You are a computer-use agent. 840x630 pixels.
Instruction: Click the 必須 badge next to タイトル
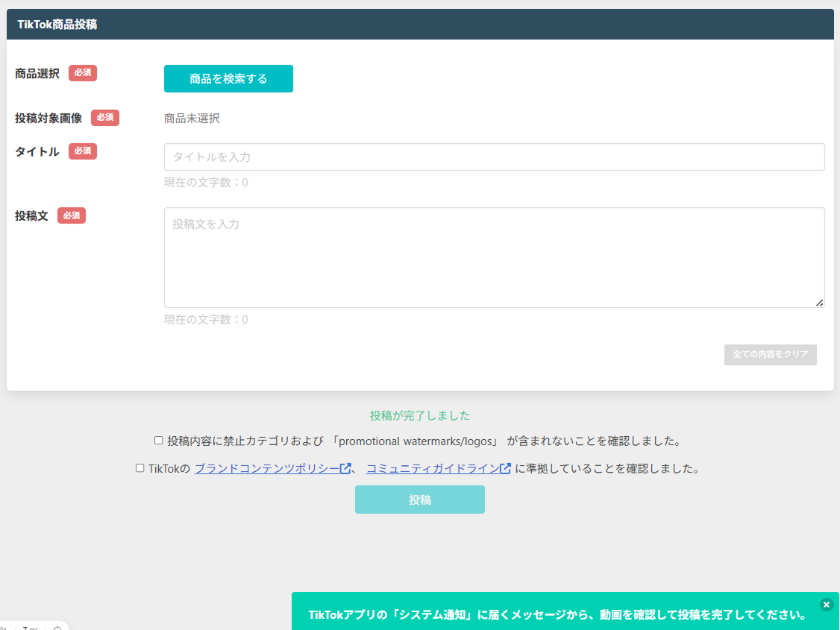pos(83,151)
